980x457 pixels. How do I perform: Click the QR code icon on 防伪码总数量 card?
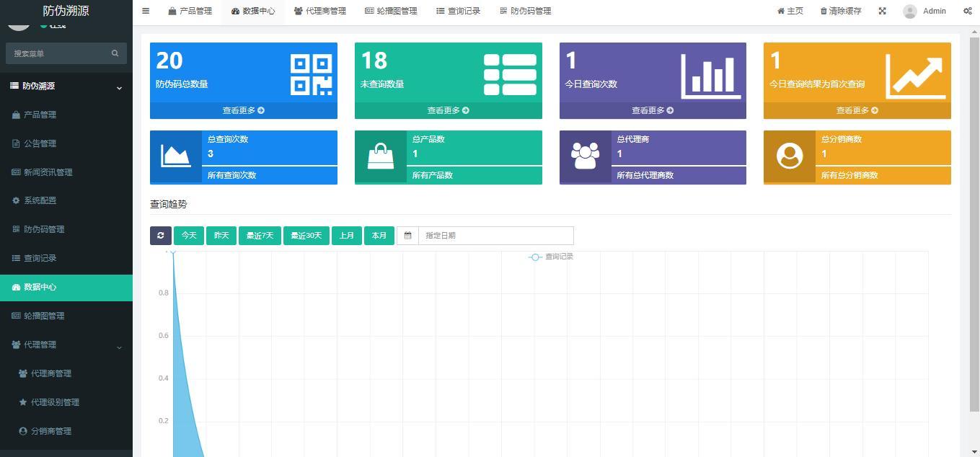[x=312, y=75]
